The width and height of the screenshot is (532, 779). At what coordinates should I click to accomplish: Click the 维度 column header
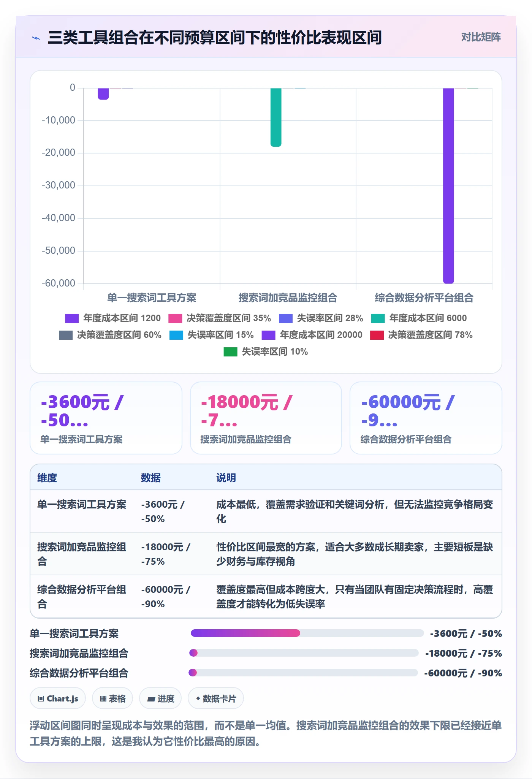click(47, 478)
